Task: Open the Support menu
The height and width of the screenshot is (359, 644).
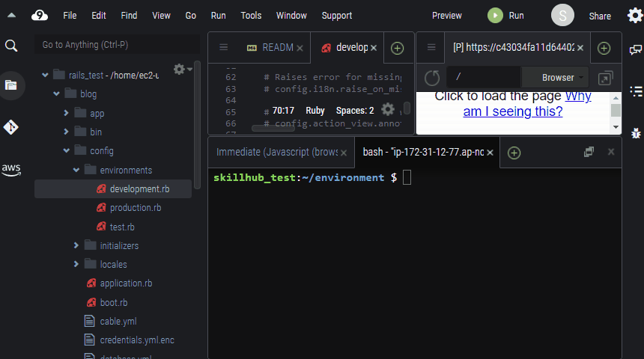Action: pyautogui.click(x=337, y=16)
